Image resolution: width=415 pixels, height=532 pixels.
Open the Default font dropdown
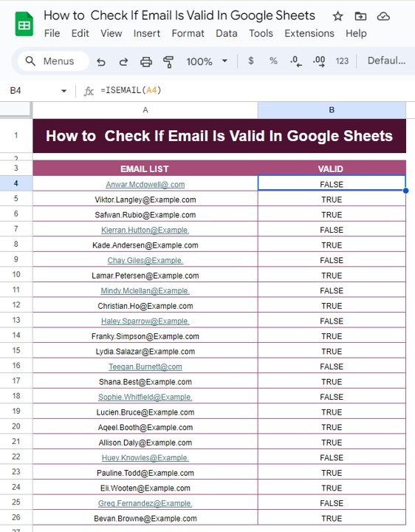pos(386,61)
